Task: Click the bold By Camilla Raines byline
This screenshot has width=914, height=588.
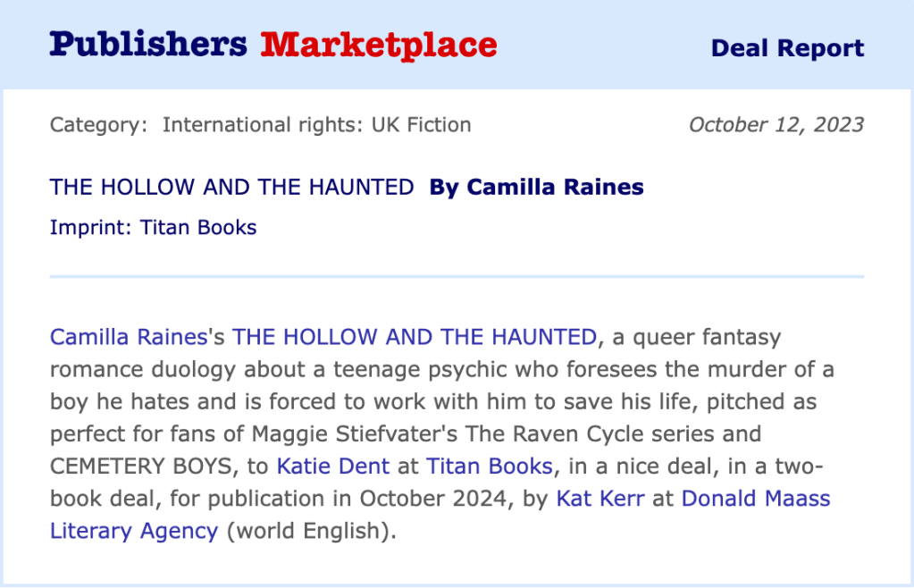Action: point(536,188)
